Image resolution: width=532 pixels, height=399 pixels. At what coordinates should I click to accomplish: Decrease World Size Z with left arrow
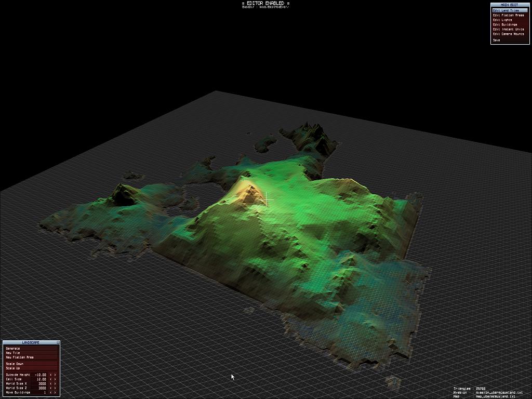tap(51, 388)
